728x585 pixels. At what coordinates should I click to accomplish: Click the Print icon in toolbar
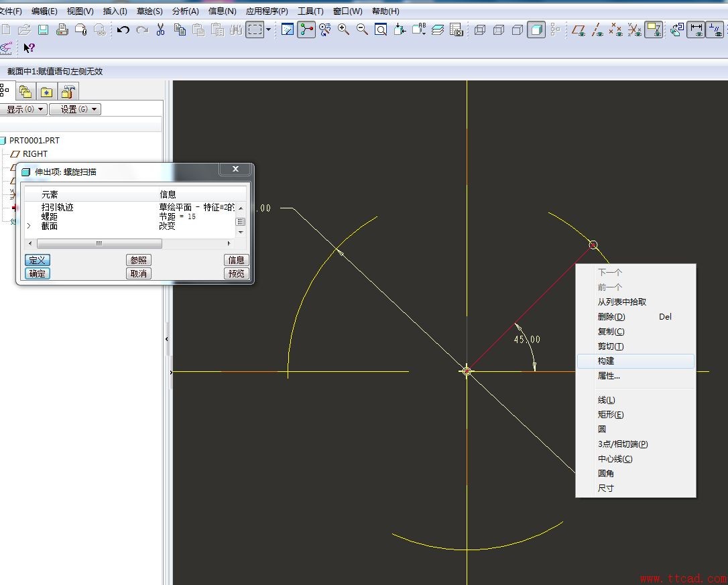62,29
